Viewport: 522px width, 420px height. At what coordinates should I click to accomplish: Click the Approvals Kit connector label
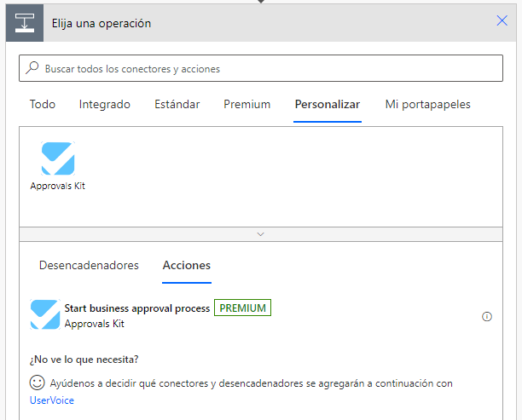[x=58, y=186]
